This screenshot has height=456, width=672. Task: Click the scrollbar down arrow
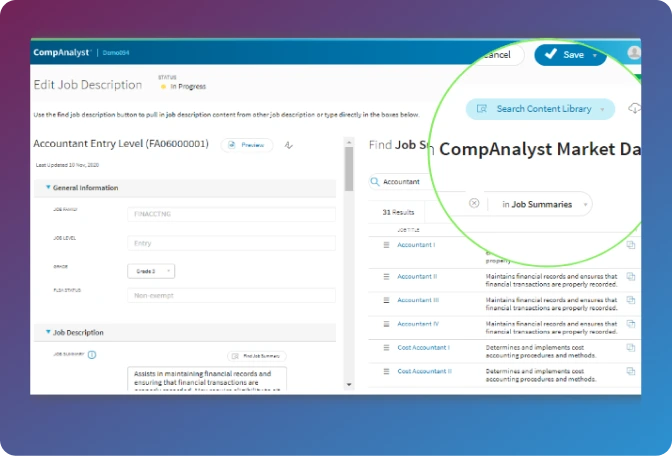349,384
